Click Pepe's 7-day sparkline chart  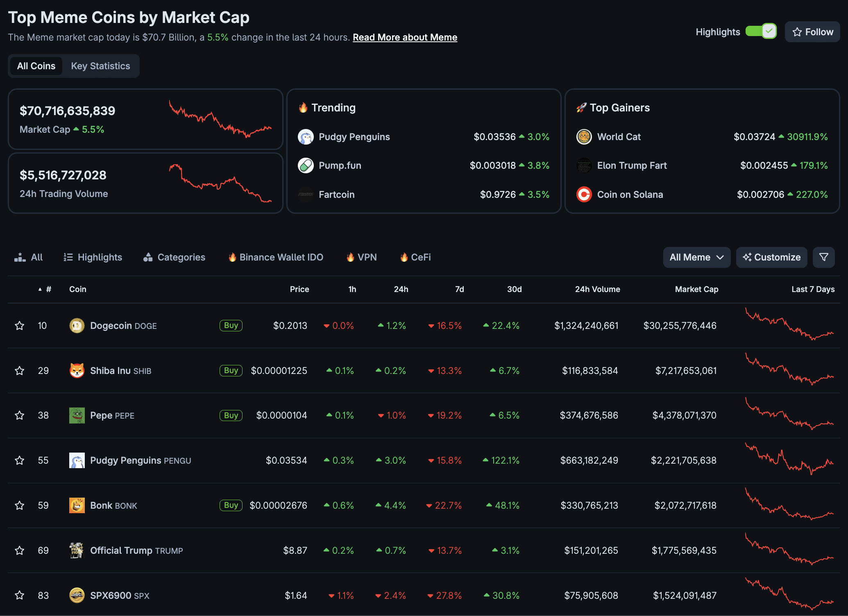pyautogui.click(x=789, y=415)
